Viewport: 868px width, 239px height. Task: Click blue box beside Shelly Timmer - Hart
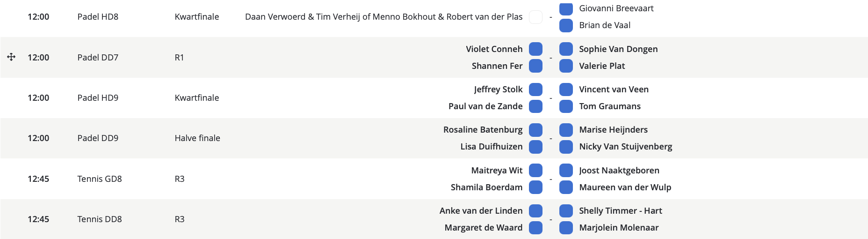566,210
